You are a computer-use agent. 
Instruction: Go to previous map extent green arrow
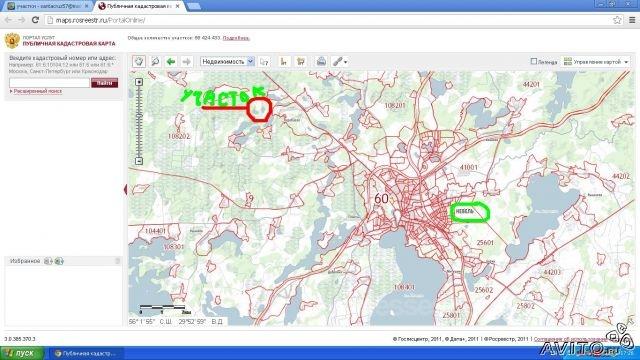[x=171, y=62]
